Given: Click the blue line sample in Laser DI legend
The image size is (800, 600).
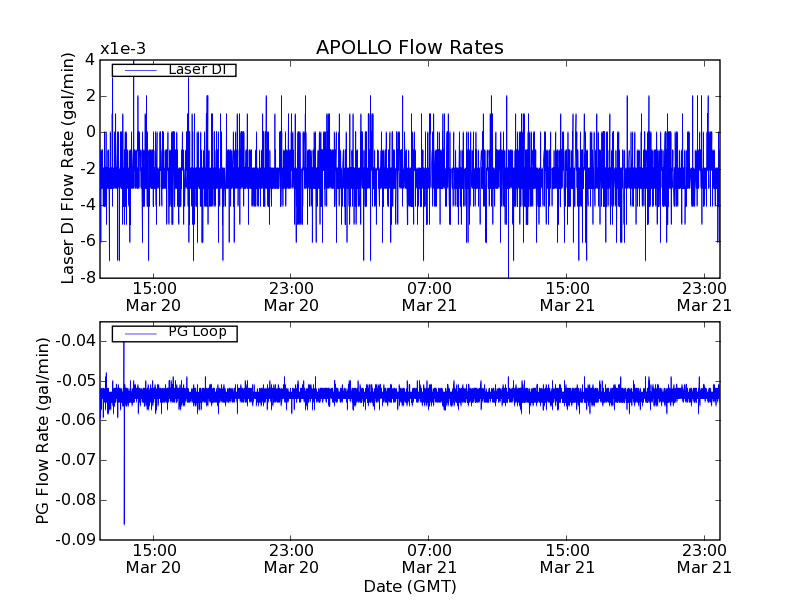Looking at the screenshot, I should click(139, 70).
